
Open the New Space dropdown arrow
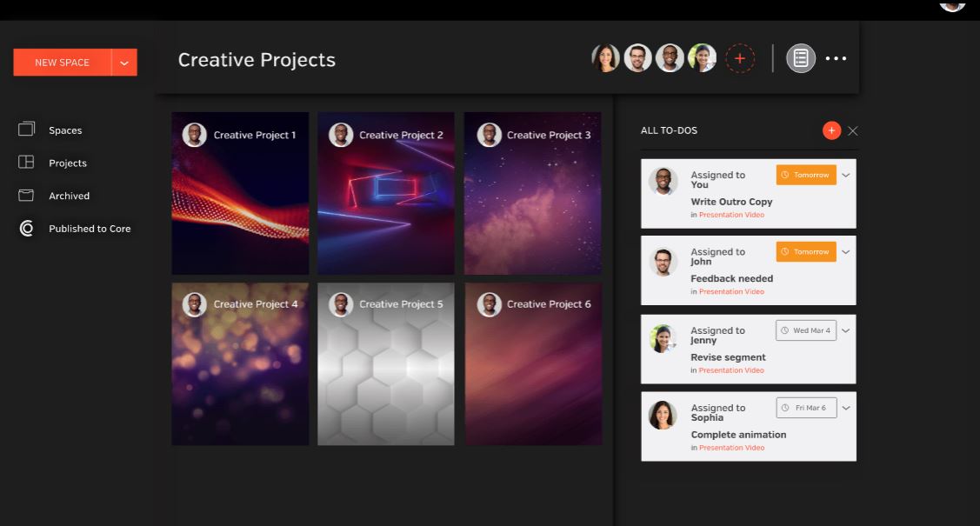(x=124, y=63)
